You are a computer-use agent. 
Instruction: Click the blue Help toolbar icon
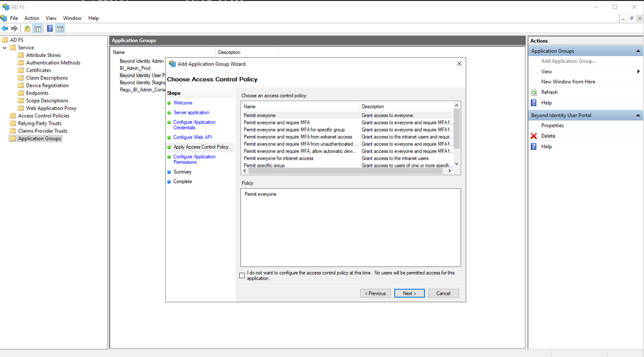tap(50, 28)
